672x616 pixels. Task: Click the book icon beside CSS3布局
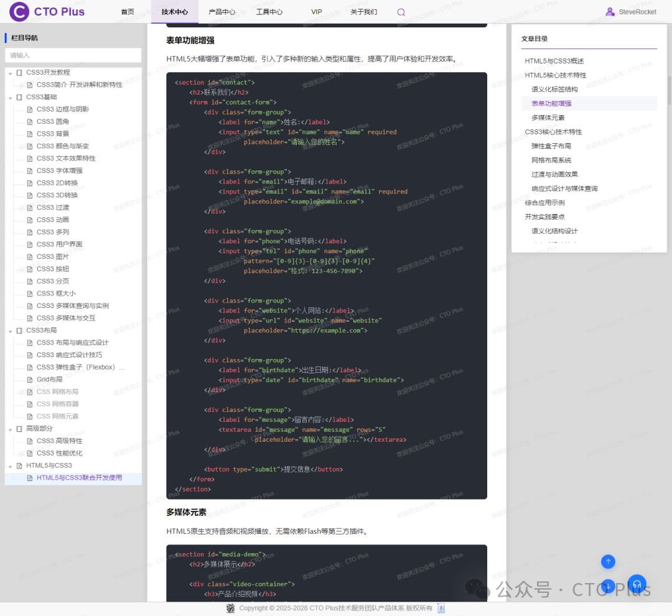click(19, 330)
